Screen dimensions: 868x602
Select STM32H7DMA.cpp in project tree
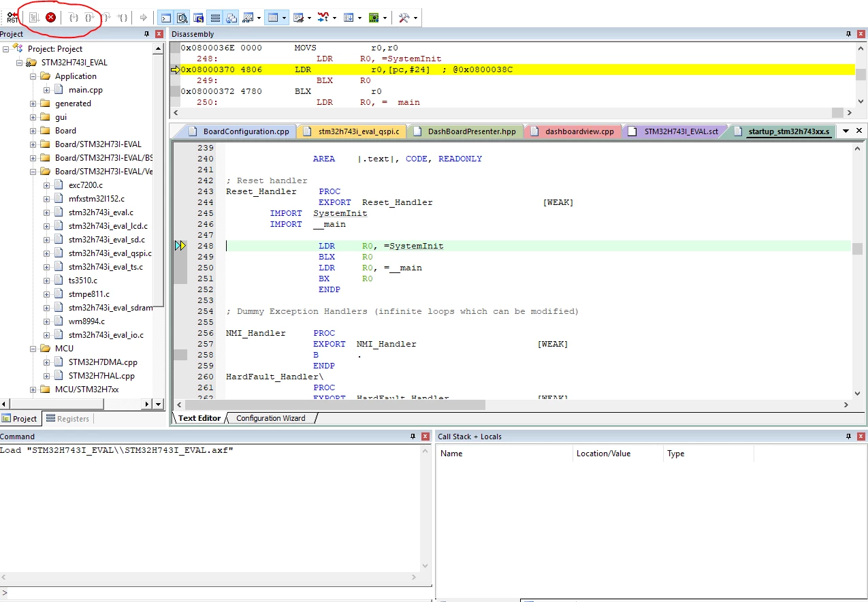103,362
